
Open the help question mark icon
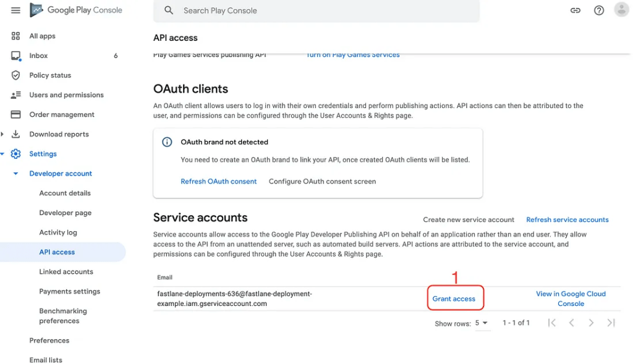click(598, 11)
